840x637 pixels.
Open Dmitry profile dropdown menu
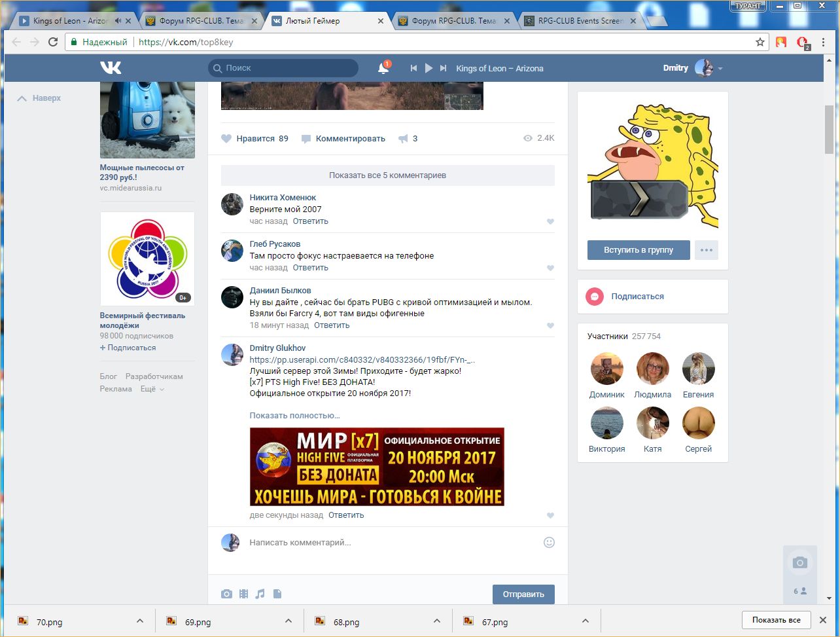[x=720, y=69]
